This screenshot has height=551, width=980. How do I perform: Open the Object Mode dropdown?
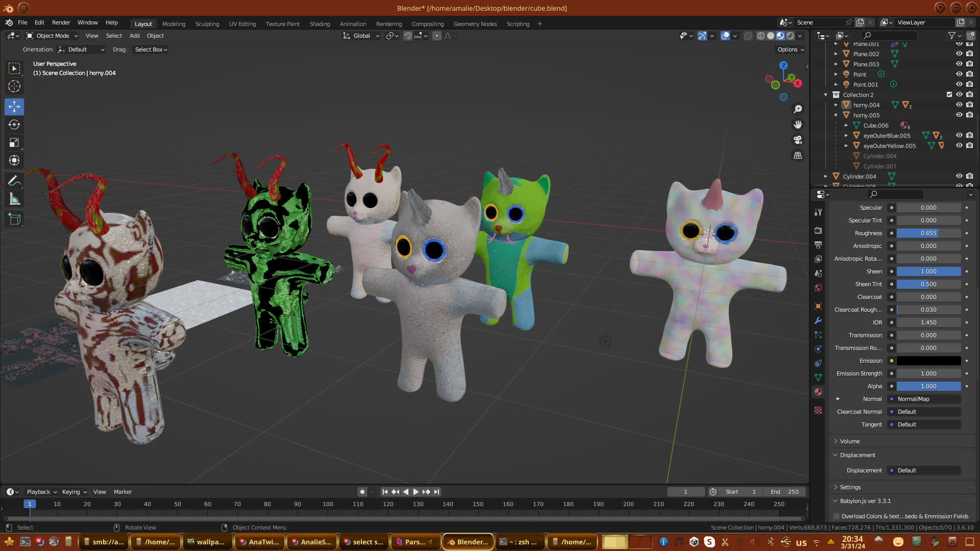tap(52, 36)
